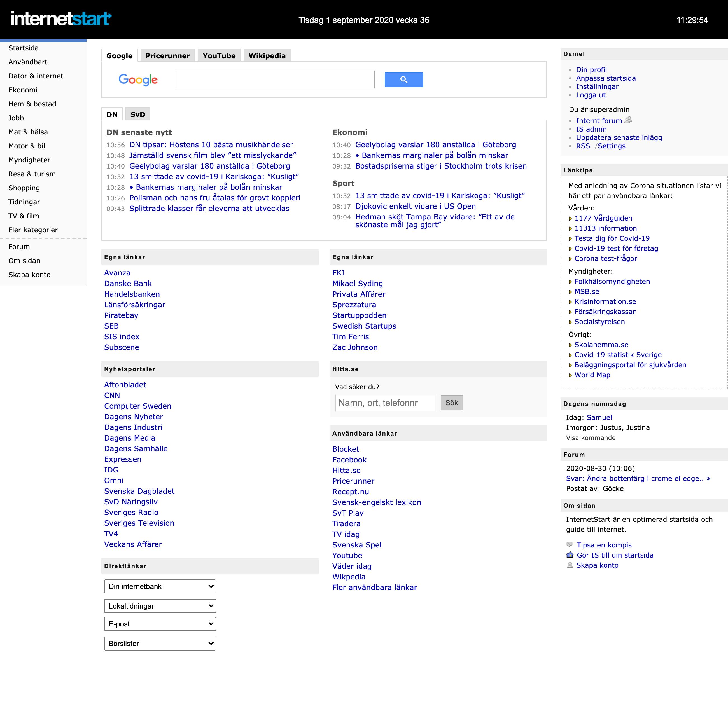This screenshot has height=716, width=728.
Task: Click Visa kommande namnsdagar
Action: pos(591,438)
